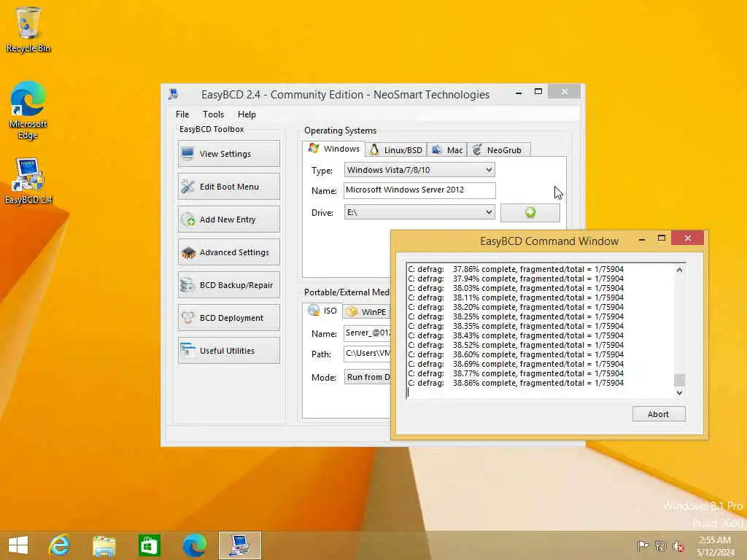Viewport: 747px width, 560px height.
Task: Maximize the EasyBCD main window
Action: pyautogui.click(x=538, y=91)
